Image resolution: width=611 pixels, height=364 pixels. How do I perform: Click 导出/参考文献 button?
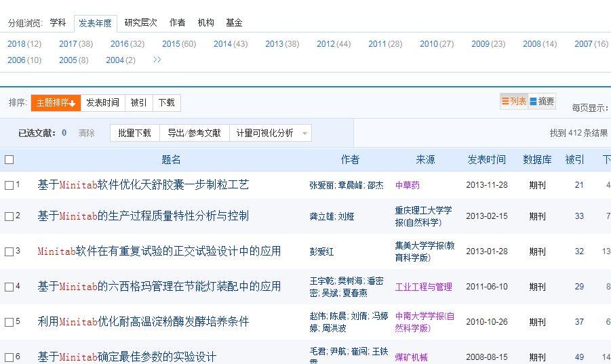(x=194, y=133)
